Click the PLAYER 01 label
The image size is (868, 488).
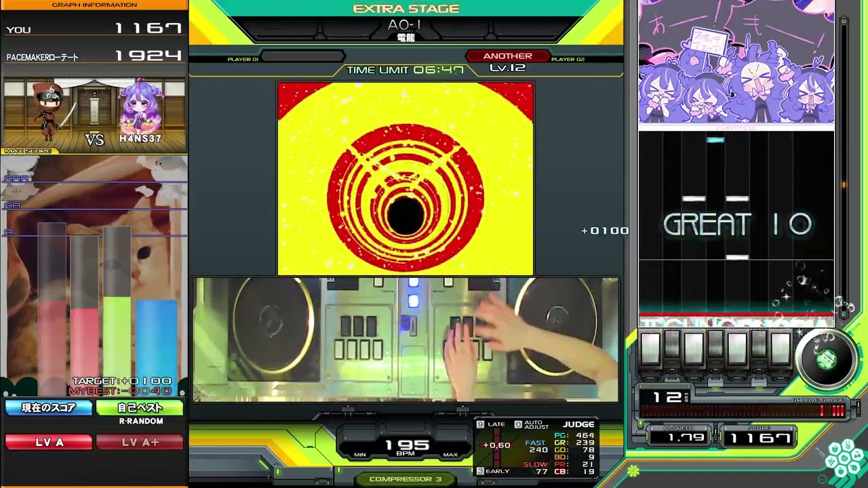tap(243, 60)
